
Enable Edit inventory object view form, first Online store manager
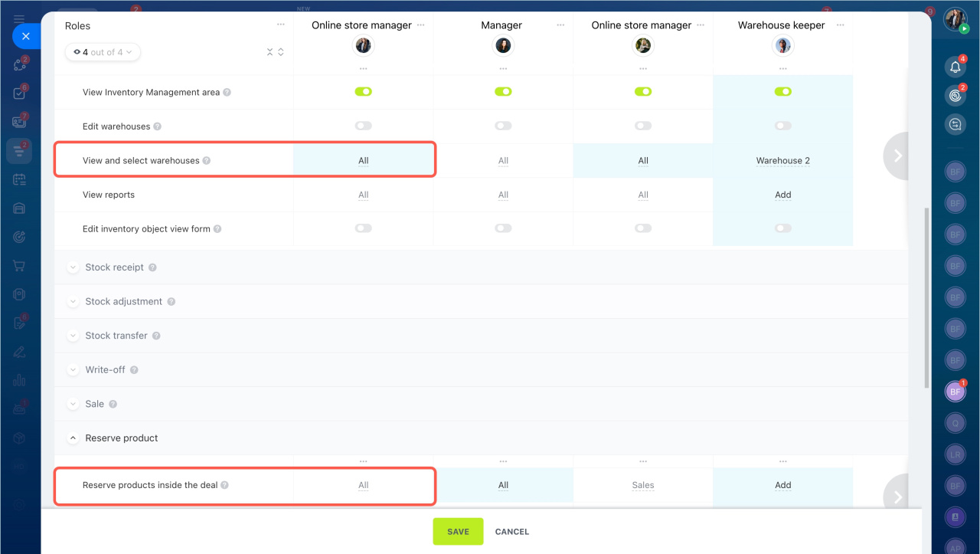[x=363, y=228]
